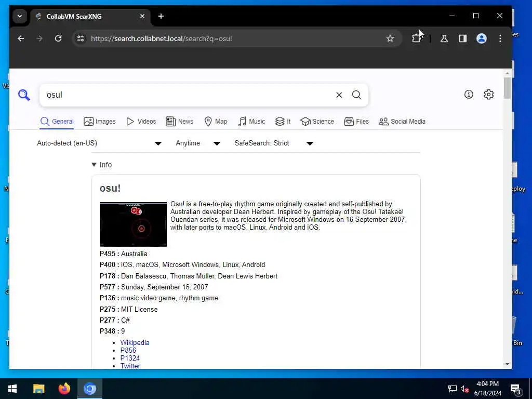Open the Wikipedia link
The height and width of the screenshot is (399, 532).
tap(135, 342)
